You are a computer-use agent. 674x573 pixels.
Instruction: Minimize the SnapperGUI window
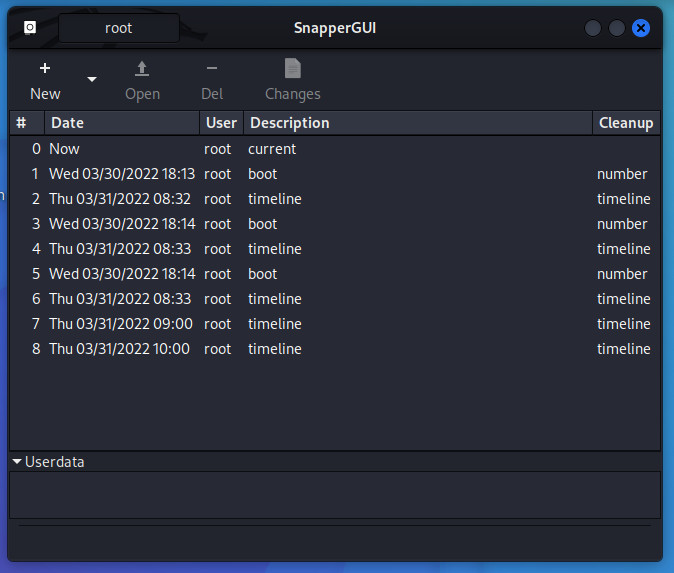pyautogui.click(x=593, y=28)
